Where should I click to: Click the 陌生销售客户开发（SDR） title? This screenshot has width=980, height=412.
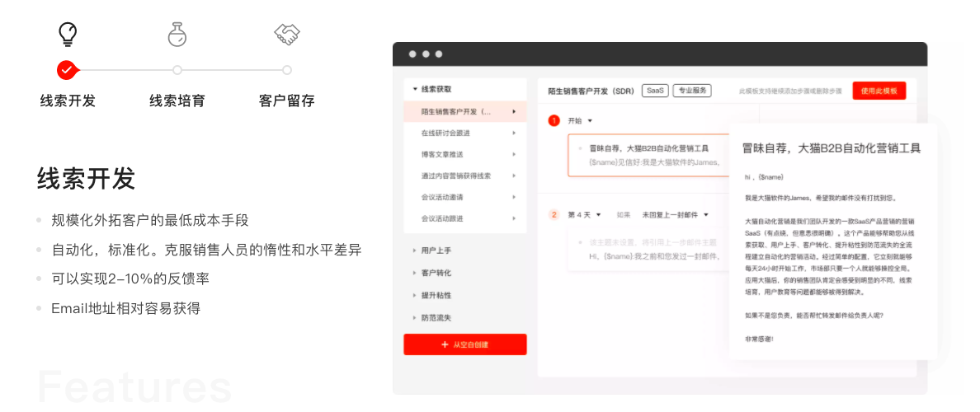(x=591, y=91)
